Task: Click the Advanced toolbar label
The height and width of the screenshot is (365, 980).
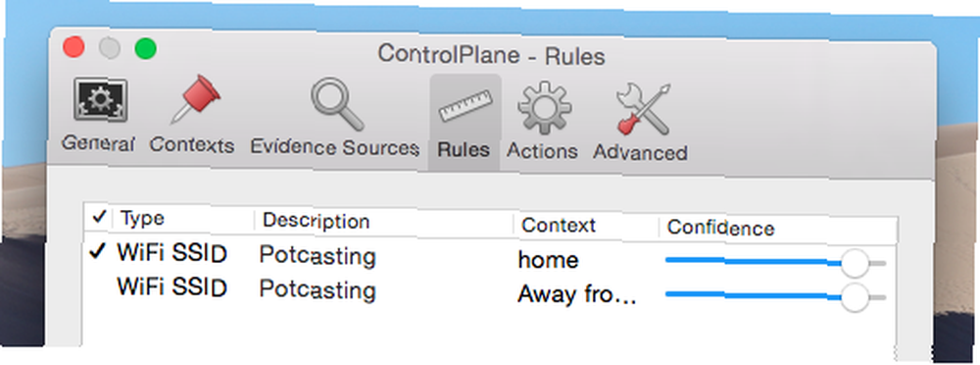Action: coord(641,152)
